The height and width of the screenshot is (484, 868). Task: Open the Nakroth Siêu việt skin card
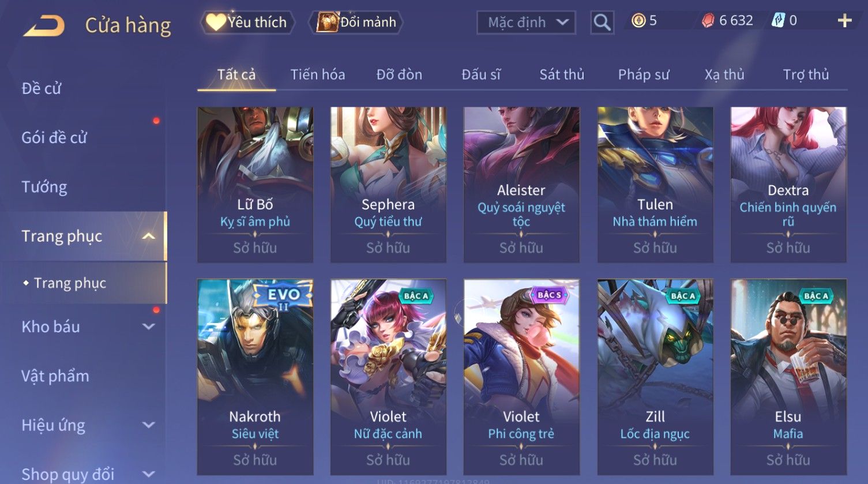point(255,377)
